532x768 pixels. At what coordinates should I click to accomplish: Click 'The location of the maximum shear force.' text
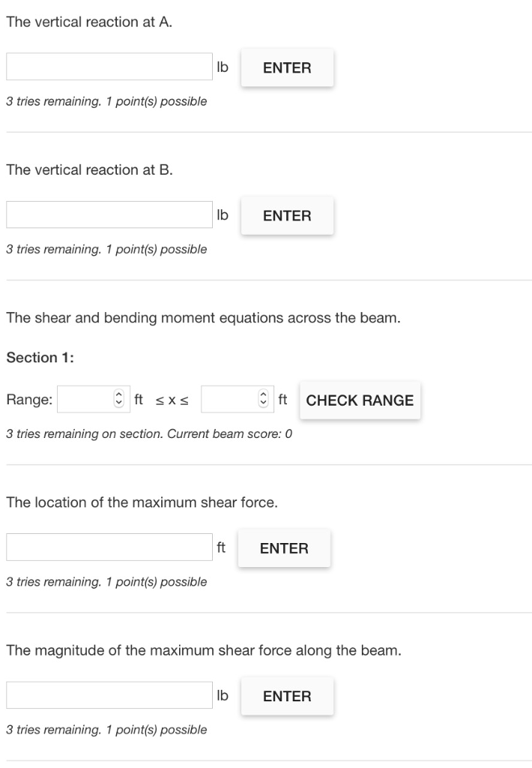tap(142, 502)
